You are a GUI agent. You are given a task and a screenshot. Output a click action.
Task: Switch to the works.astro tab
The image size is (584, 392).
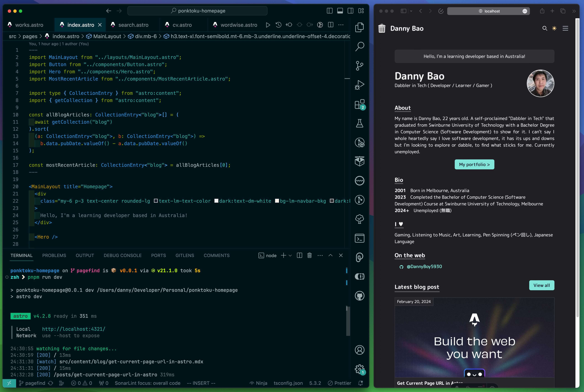click(29, 25)
